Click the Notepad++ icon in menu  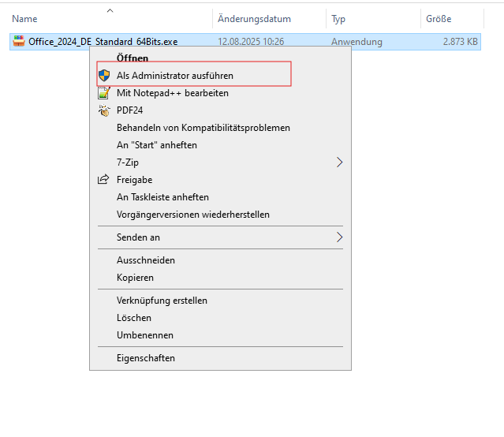[x=103, y=93]
